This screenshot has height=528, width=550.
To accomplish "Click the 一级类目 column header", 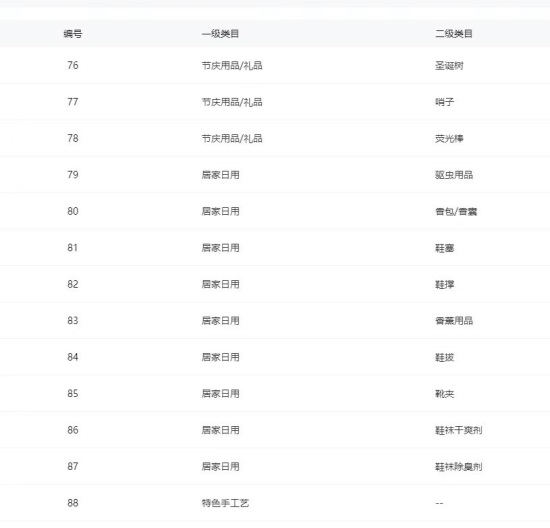I will (x=220, y=34).
